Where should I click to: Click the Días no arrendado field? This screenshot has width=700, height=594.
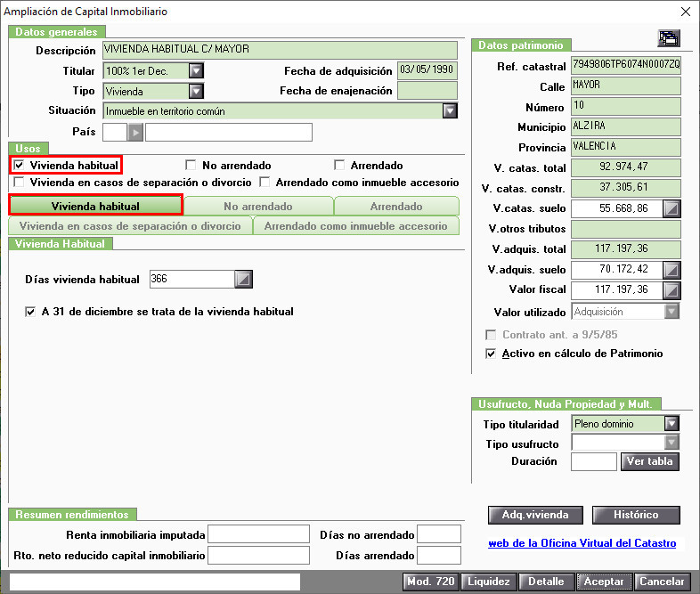click(x=439, y=534)
